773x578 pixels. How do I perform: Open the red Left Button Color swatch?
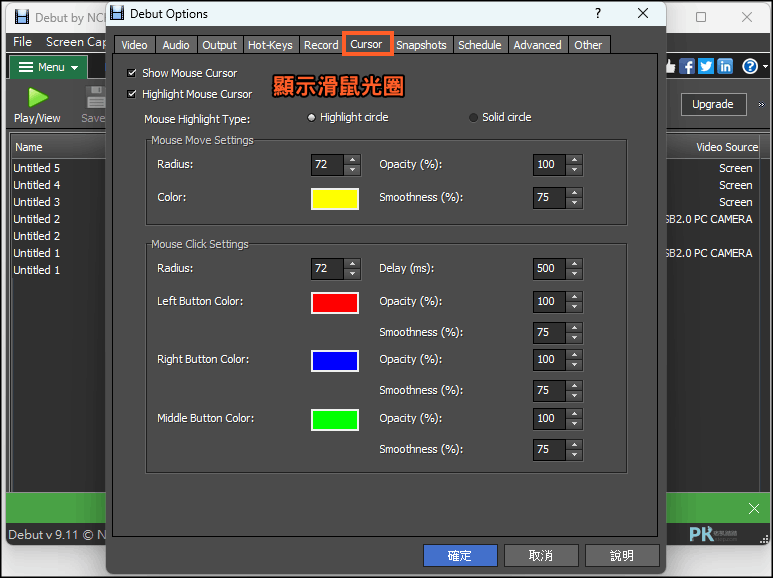point(335,303)
